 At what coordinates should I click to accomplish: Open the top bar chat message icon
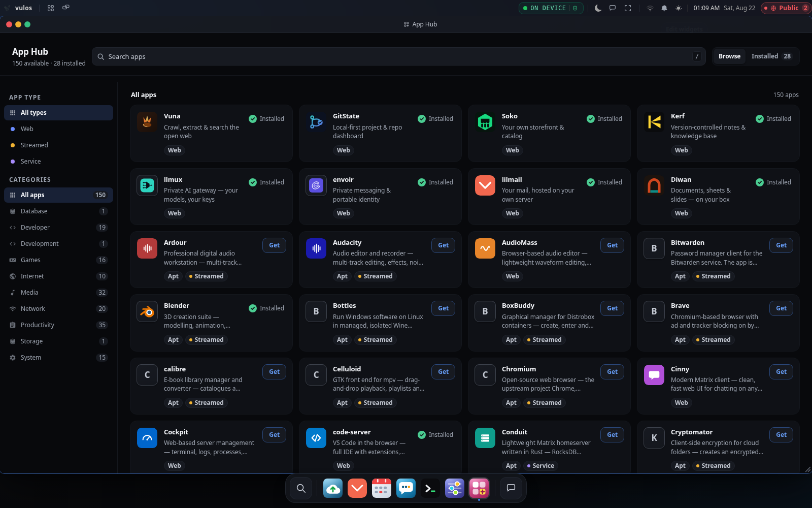pyautogui.click(x=613, y=8)
